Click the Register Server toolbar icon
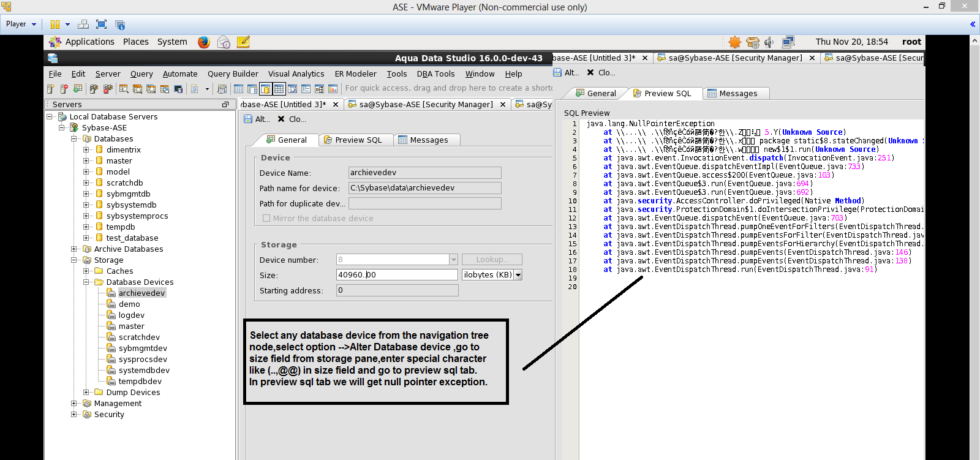The image size is (980, 460). (50, 89)
